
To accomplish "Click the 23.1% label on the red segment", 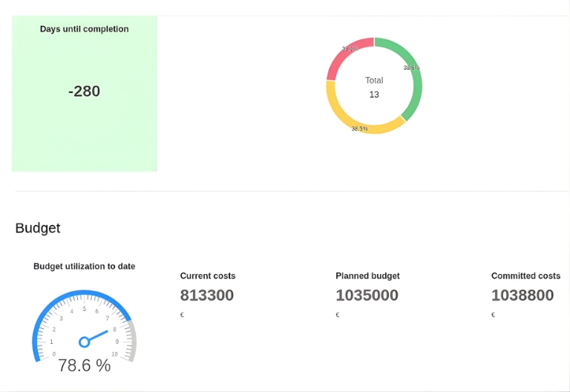I will click(350, 49).
